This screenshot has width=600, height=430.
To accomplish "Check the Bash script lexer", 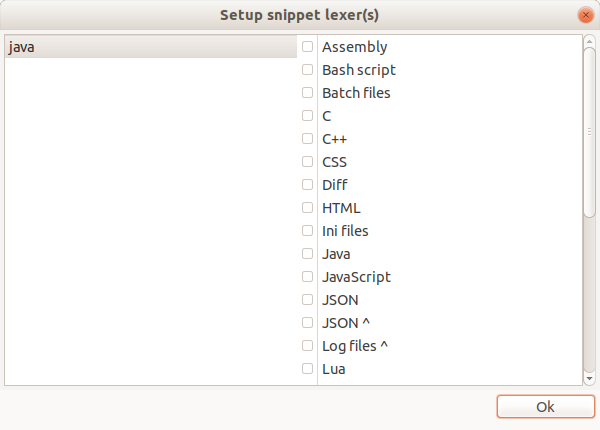I will 308,70.
